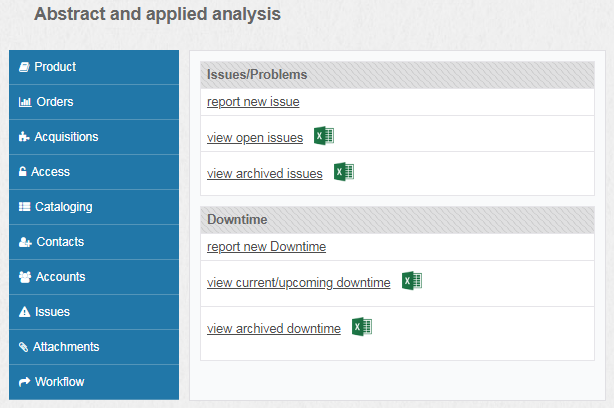Image resolution: width=614 pixels, height=408 pixels.
Task: Click the Contacts user-plus icon
Action: click(x=25, y=242)
